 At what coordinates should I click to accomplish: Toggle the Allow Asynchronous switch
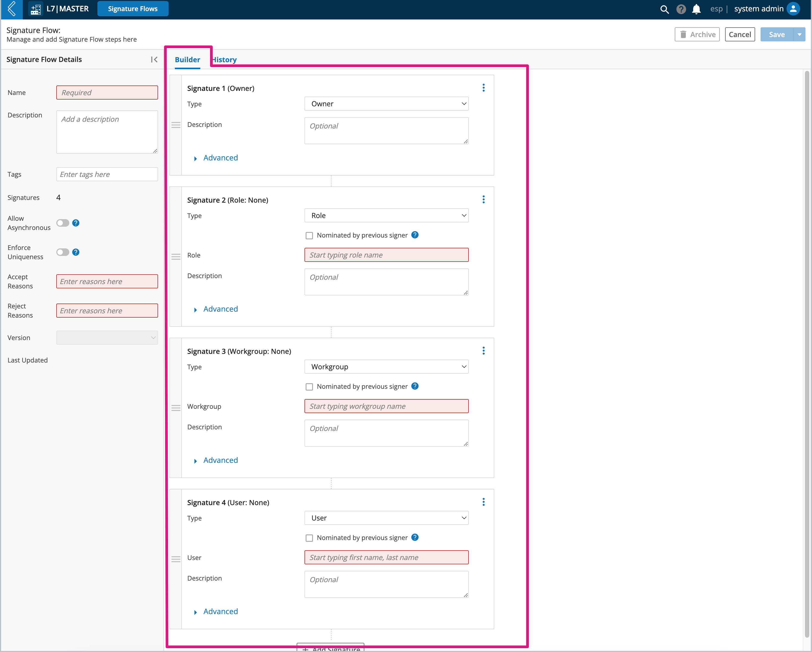[63, 223]
